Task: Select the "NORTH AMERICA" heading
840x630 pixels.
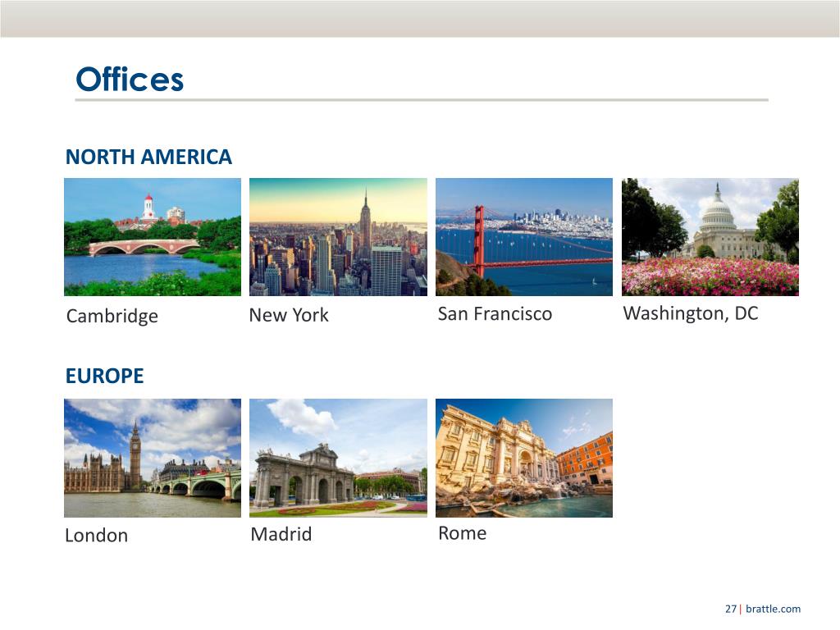Action: 148,157
